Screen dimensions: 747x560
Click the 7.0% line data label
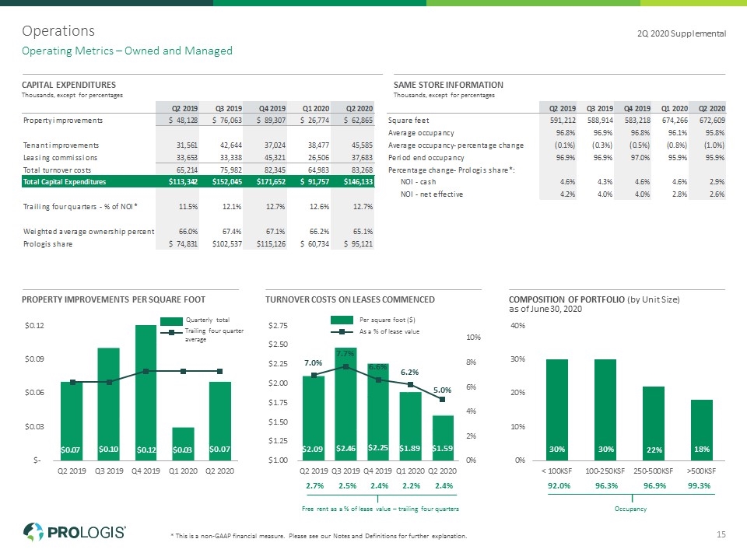(x=313, y=363)
